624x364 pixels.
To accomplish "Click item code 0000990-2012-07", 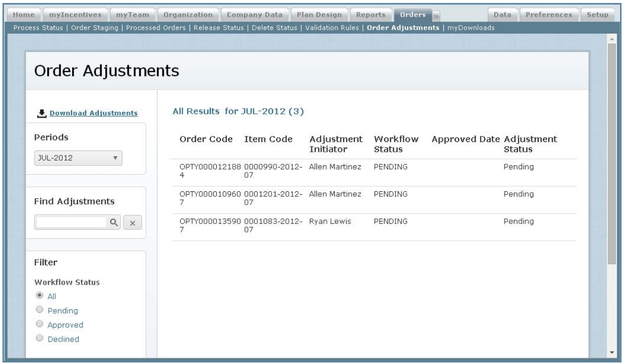I will (273, 171).
